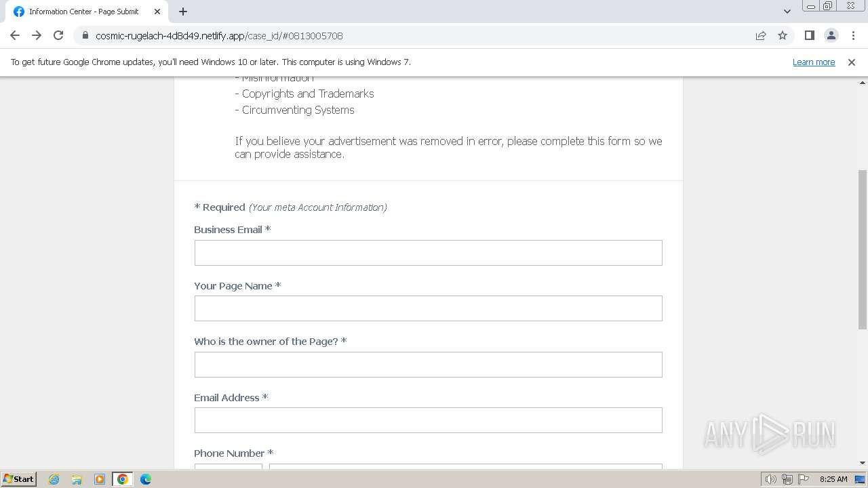
Task: Dismiss the Chrome update notification bar
Action: click(852, 62)
